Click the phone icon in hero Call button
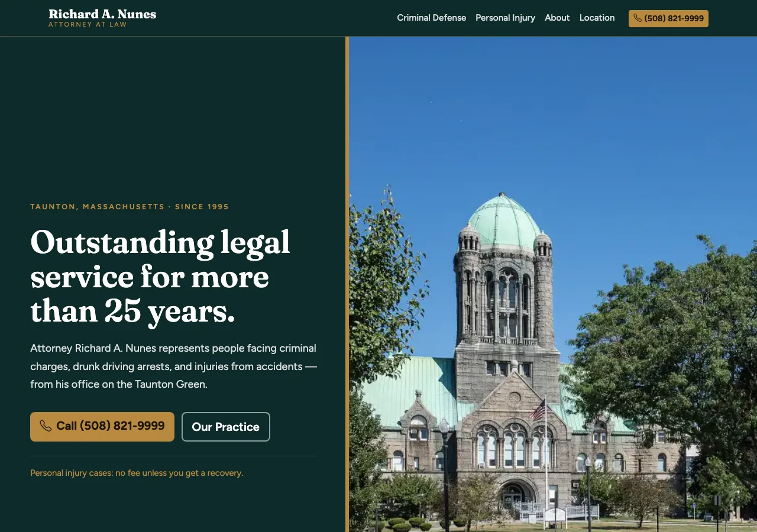Screen dimensions: 757x532 point(46,426)
